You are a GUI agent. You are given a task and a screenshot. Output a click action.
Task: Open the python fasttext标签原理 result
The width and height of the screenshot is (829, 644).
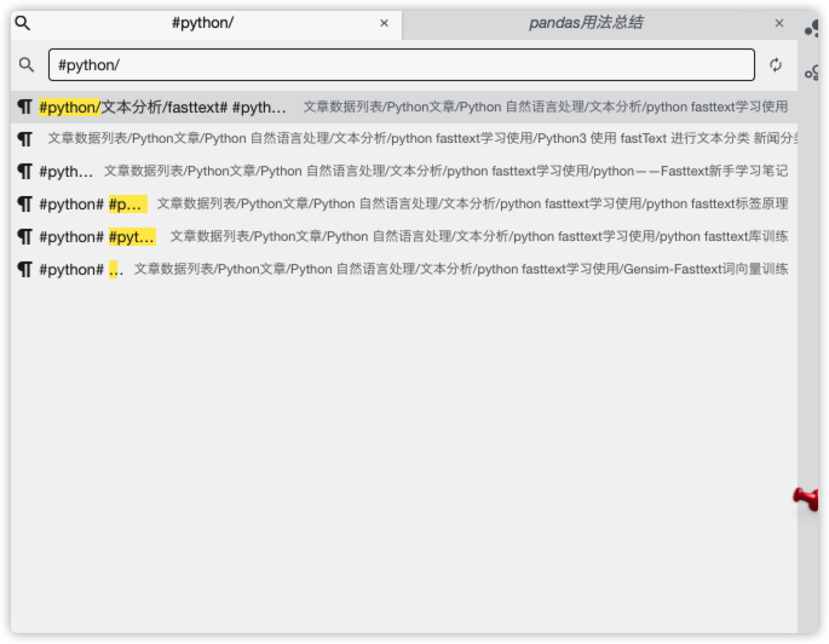point(404,204)
